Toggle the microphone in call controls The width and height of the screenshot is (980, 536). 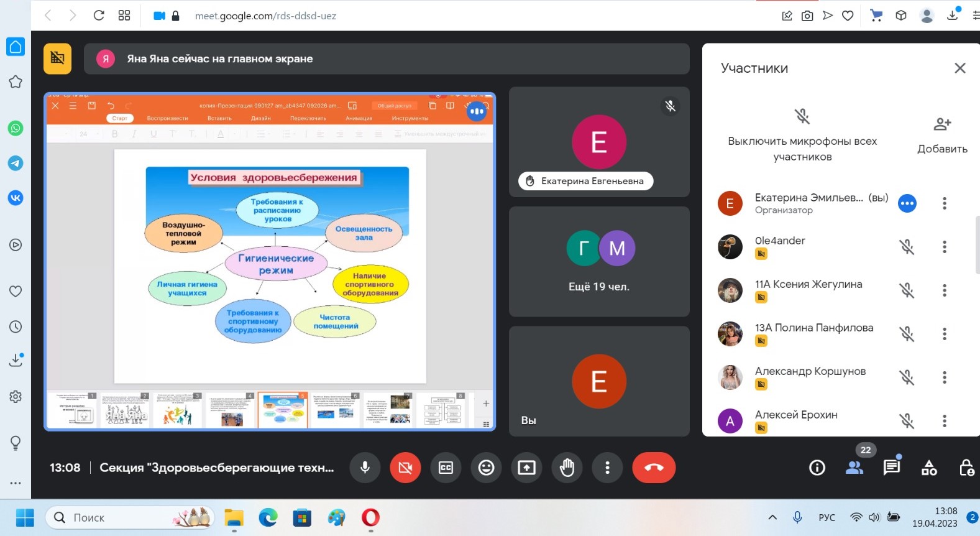click(365, 468)
